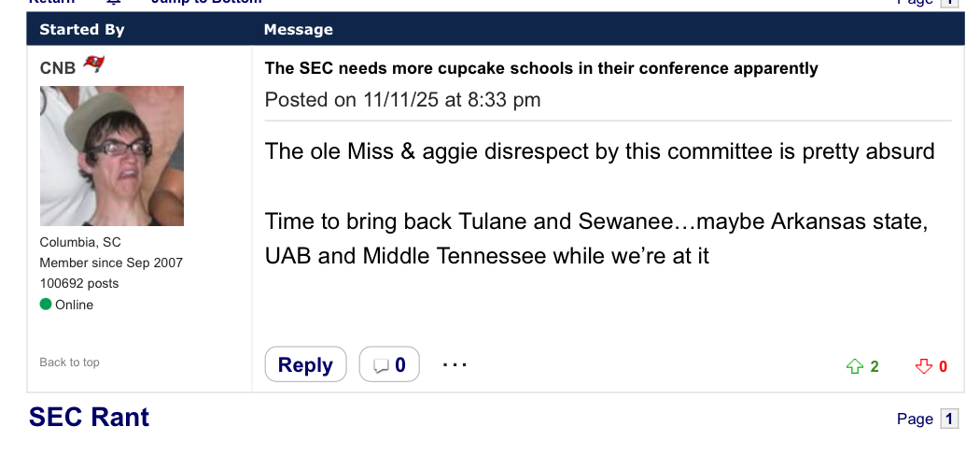Click the green Online status dot
Image resolution: width=980 pixels, height=455 pixels.
pos(46,305)
